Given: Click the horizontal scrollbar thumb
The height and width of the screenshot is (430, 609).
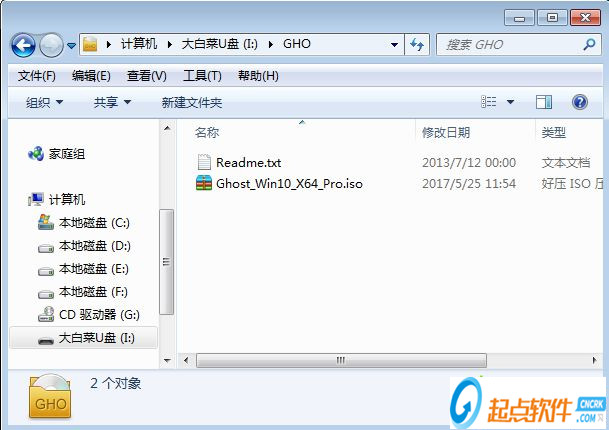Looking at the screenshot, I should click(341, 360).
